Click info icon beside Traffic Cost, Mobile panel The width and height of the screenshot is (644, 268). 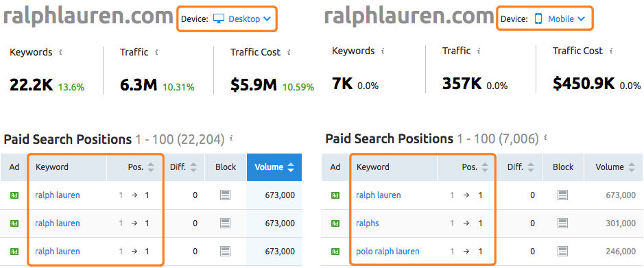pos(611,51)
